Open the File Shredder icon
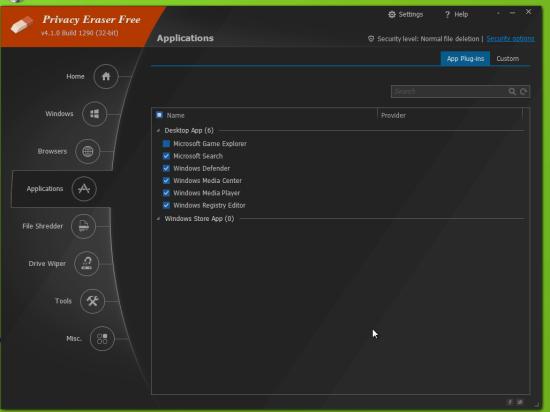550x412 pixels. (x=83, y=226)
